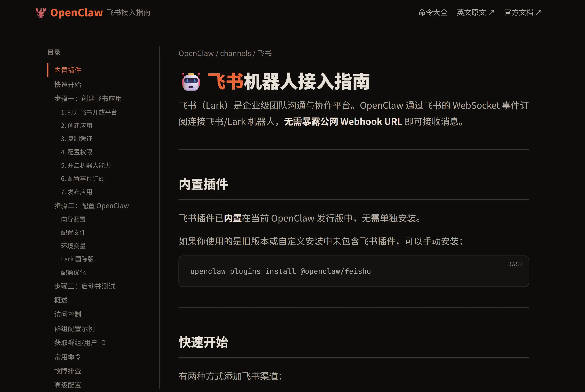Click the robot emoji beside the title
This screenshot has width=585, height=392.
pos(191,82)
